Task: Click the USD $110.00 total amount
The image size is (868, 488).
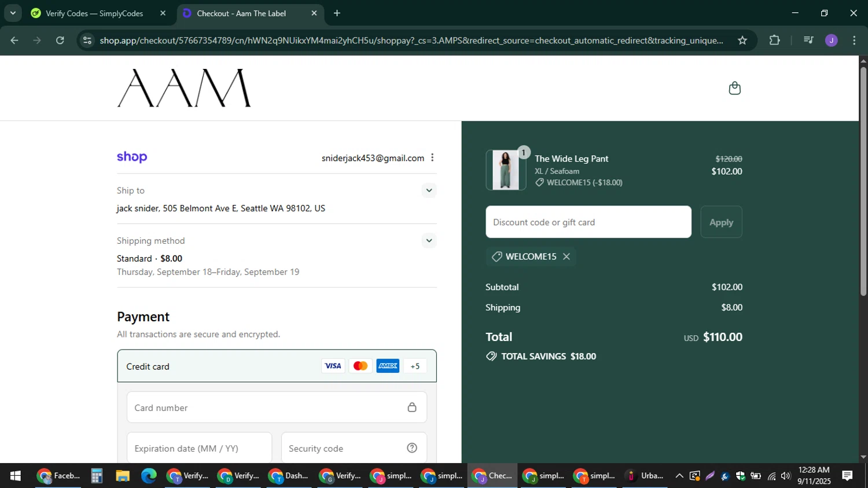Action: click(713, 337)
